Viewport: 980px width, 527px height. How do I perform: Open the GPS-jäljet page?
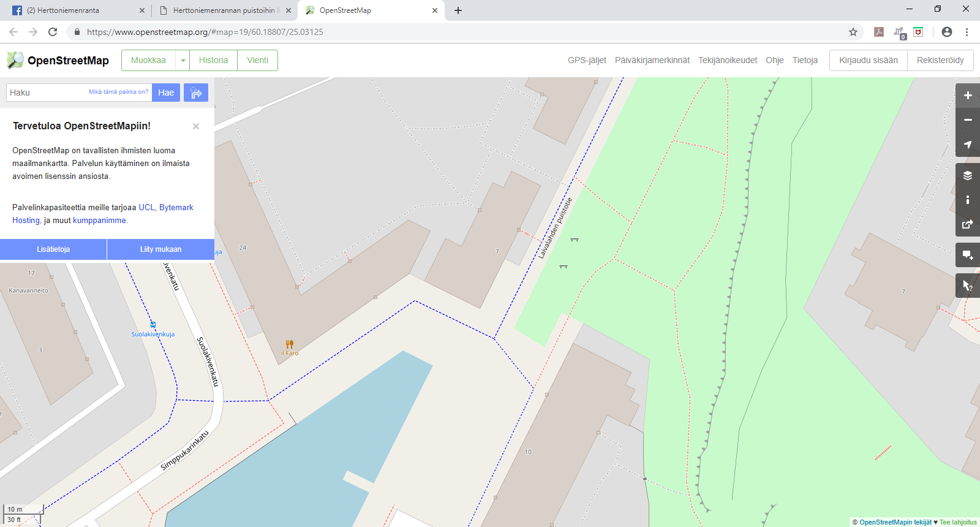tap(587, 60)
